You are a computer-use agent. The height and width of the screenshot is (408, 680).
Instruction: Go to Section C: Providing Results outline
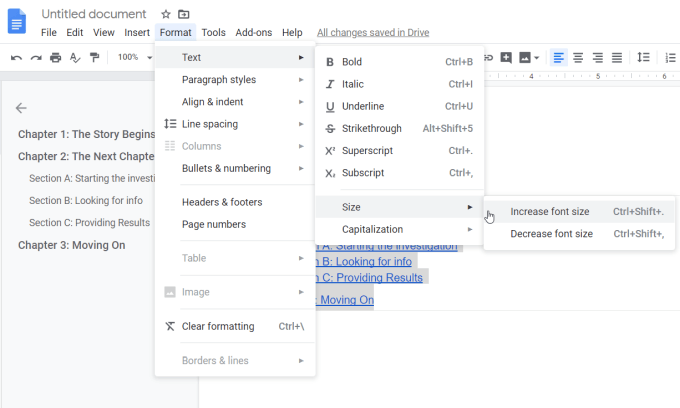coord(89,223)
